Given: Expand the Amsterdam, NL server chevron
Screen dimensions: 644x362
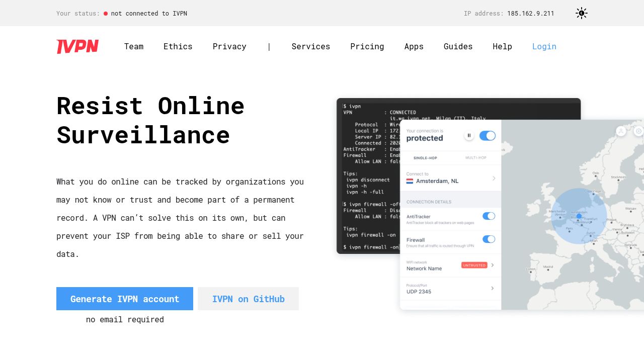Looking at the screenshot, I should [494, 178].
